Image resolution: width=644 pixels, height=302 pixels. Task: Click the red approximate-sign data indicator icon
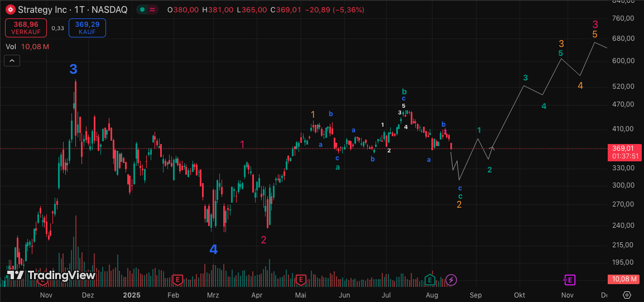152,9
